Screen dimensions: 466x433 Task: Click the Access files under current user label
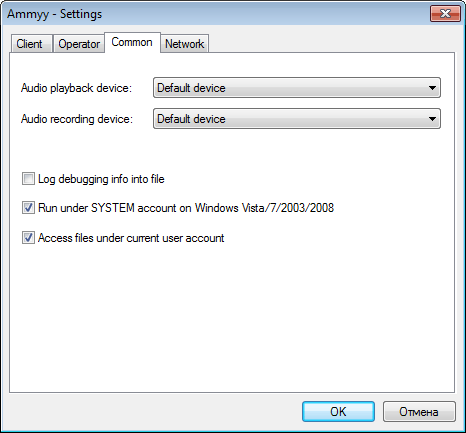[x=131, y=238]
